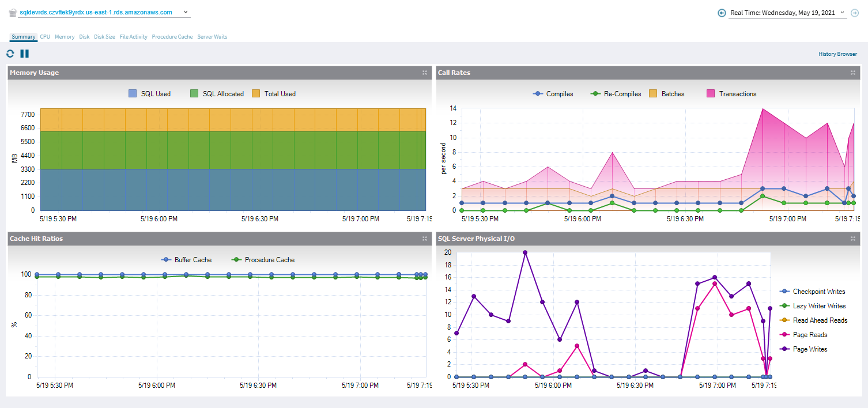Pause real-time data collection
The width and height of the screenshot is (868, 408).
[x=24, y=54]
